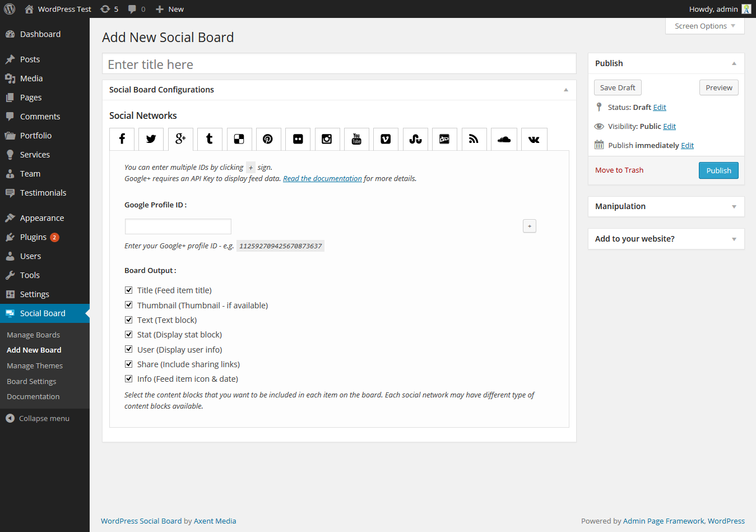Navigate to Board Settings menu item
Viewport: 756px width, 532px height.
tap(31, 381)
